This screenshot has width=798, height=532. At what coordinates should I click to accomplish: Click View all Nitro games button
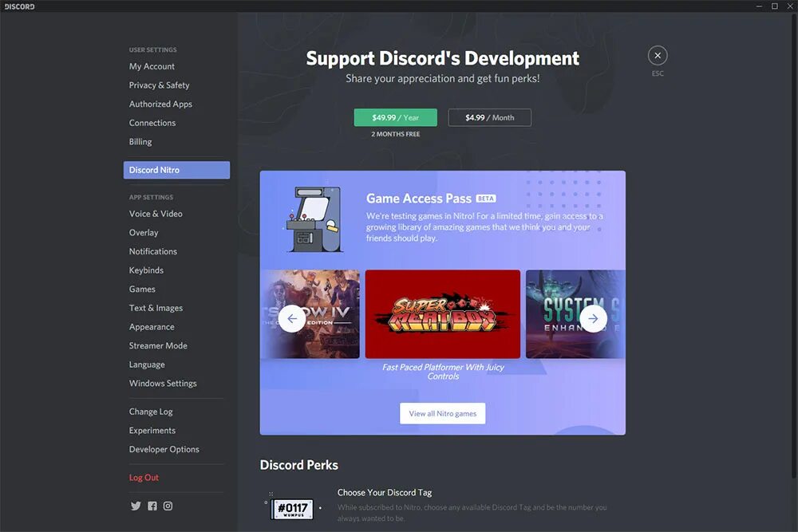442,413
